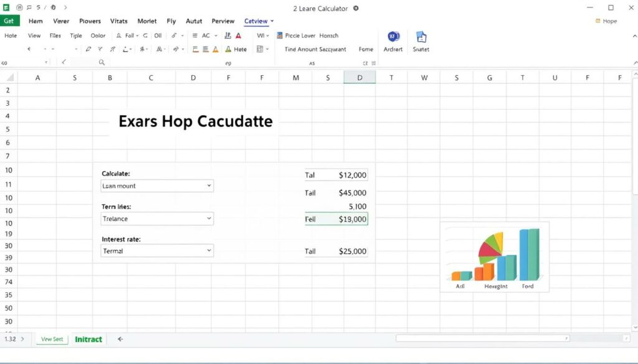638x364 pixels.
Task: Select the Cetview ribbon tab
Action: pos(256,21)
